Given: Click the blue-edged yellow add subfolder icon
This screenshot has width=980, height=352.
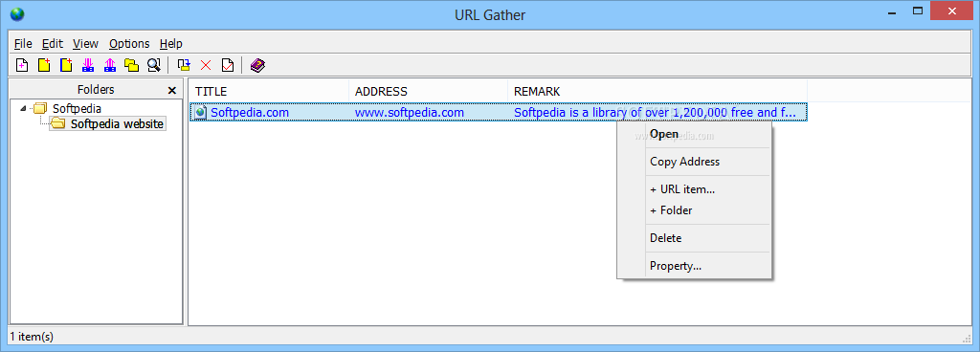Looking at the screenshot, I should 66,65.
